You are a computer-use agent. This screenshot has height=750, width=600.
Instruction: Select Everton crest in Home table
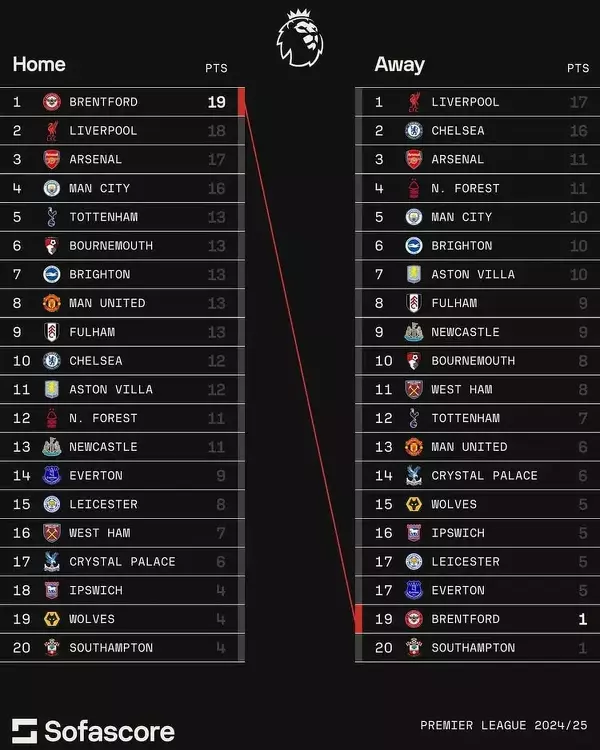pos(52,476)
